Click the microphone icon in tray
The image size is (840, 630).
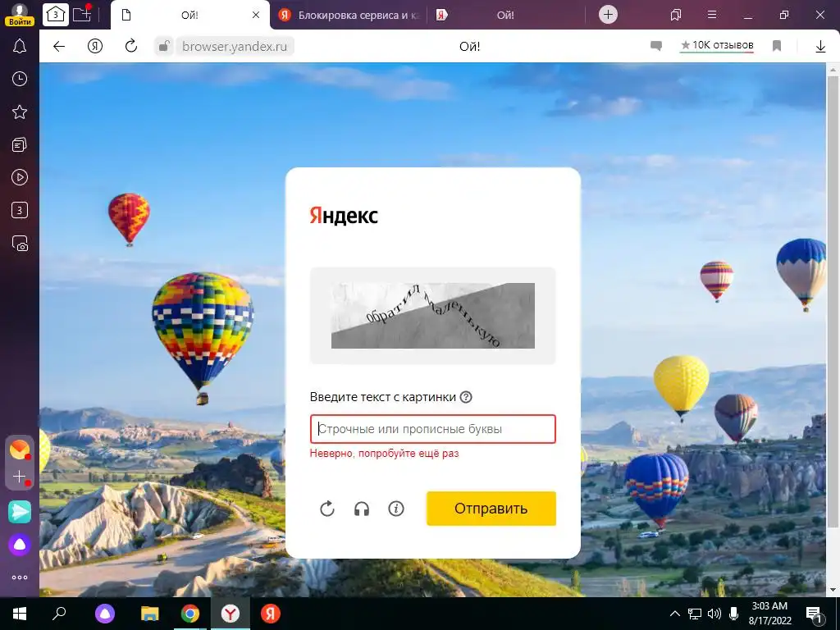(x=734, y=614)
